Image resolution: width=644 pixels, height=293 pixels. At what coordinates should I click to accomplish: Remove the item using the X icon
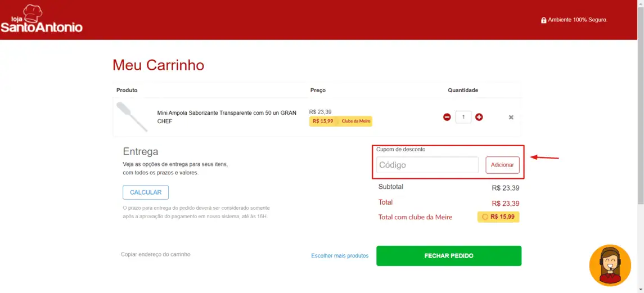[511, 117]
